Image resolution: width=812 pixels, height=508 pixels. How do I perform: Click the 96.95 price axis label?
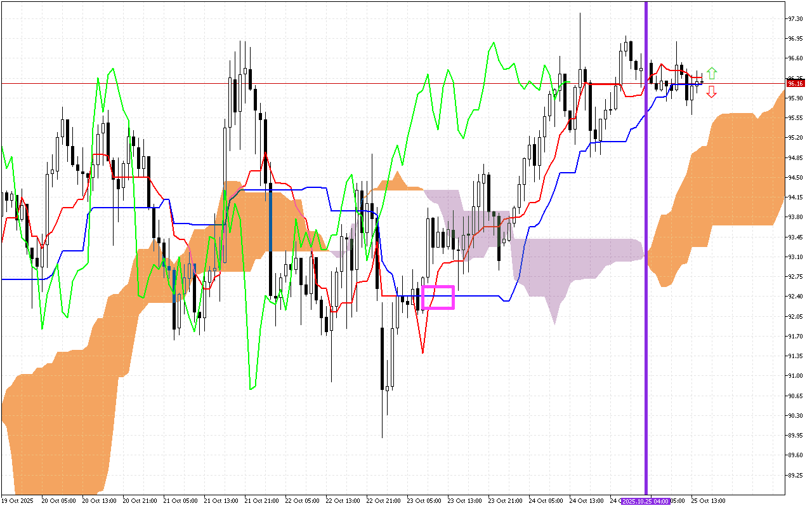point(794,39)
